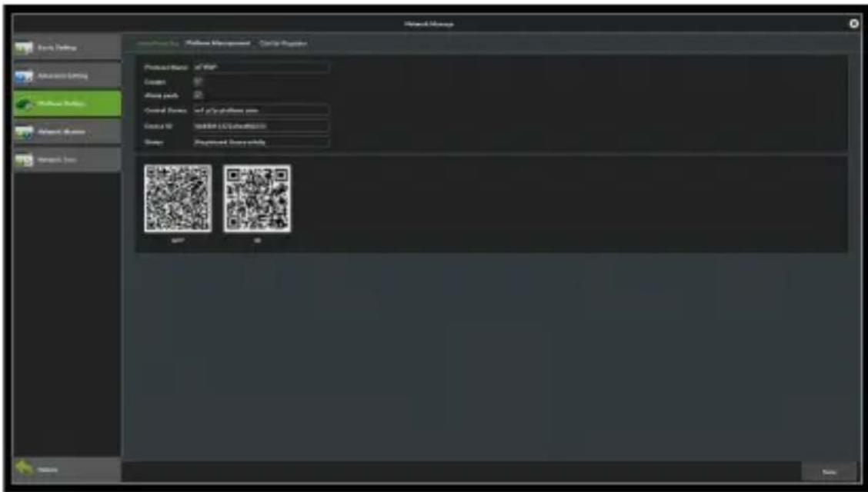Click into the Device ID field
Image resolution: width=868 pixels, height=492 pixels.
[x=261, y=126]
